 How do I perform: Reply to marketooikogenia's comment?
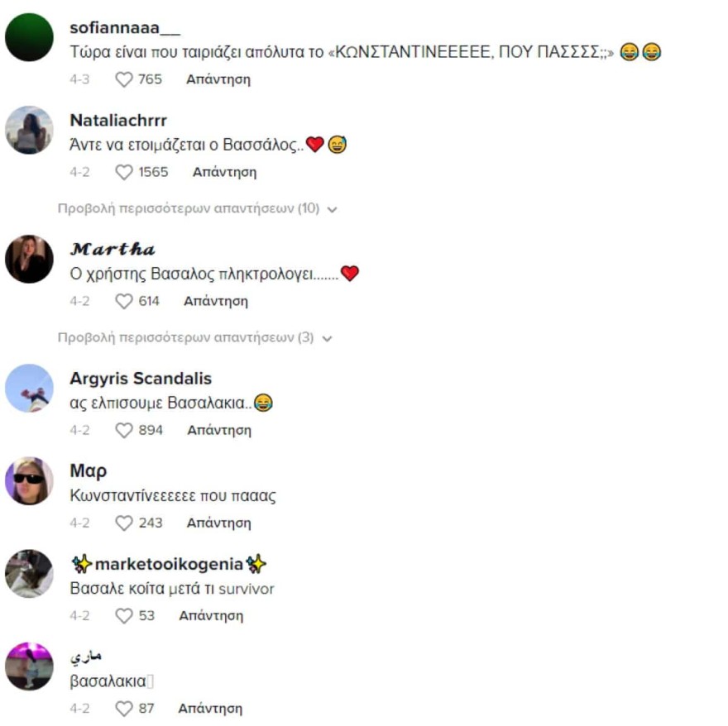(x=211, y=616)
